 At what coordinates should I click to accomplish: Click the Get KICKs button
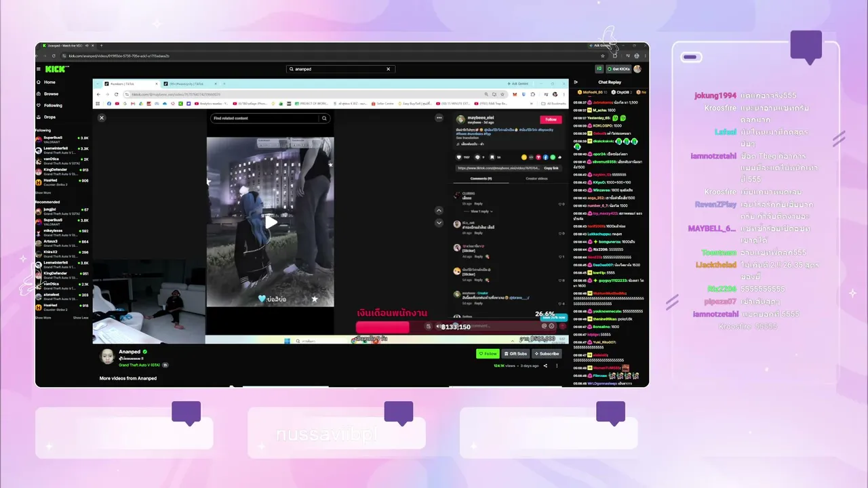(x=619, y=69)
